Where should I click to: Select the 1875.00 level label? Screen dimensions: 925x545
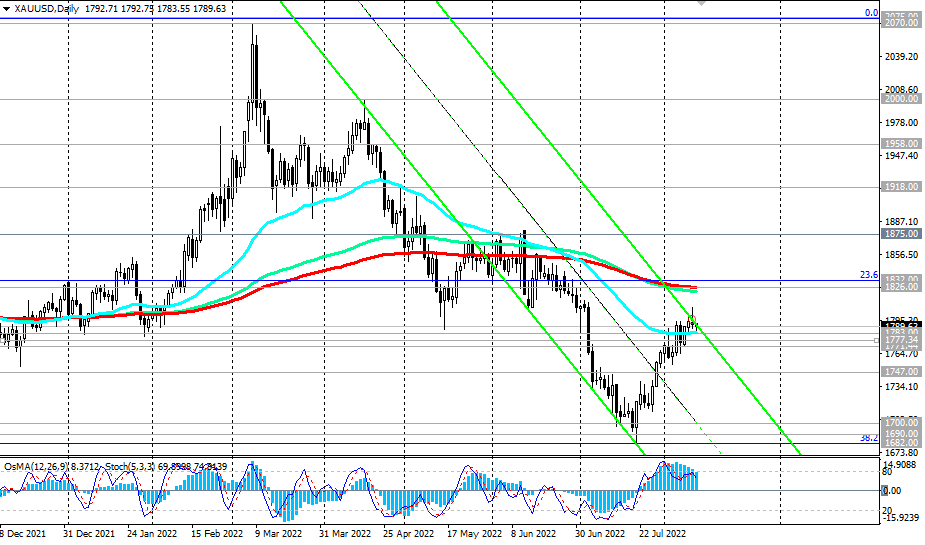click(x=901, y=234)
